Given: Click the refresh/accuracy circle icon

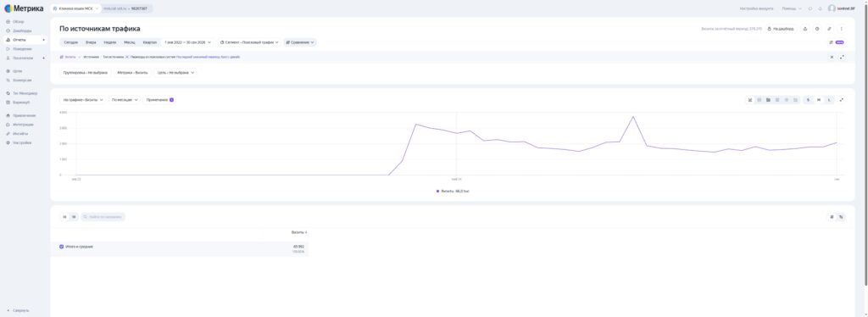Looking at the screenshot, I should click(817, 28).
